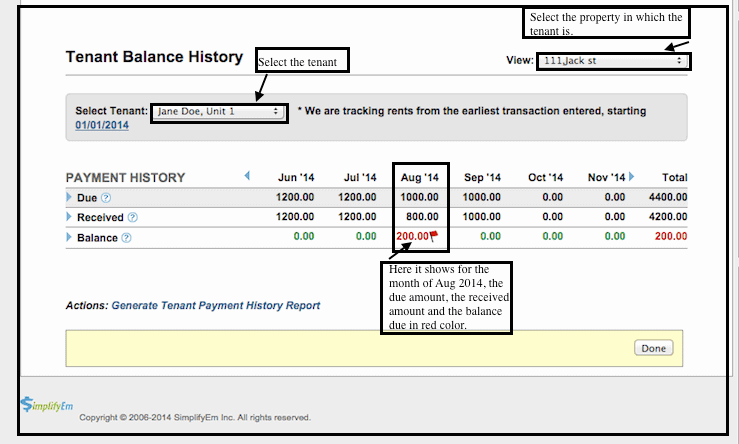Expand the Received row details
The image size is (739, 444).
pyautogui.click(x=69, y=217)
